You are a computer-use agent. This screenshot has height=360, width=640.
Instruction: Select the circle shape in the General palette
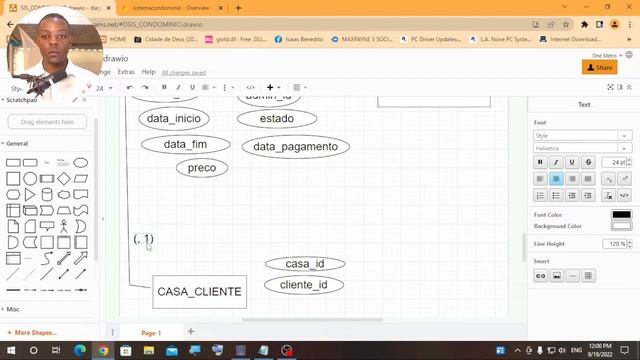point(30,178)
